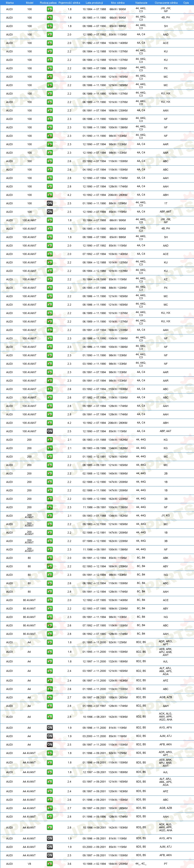Click the diesel ON icon for Audi 100 1T

click(x=50, y=203)
